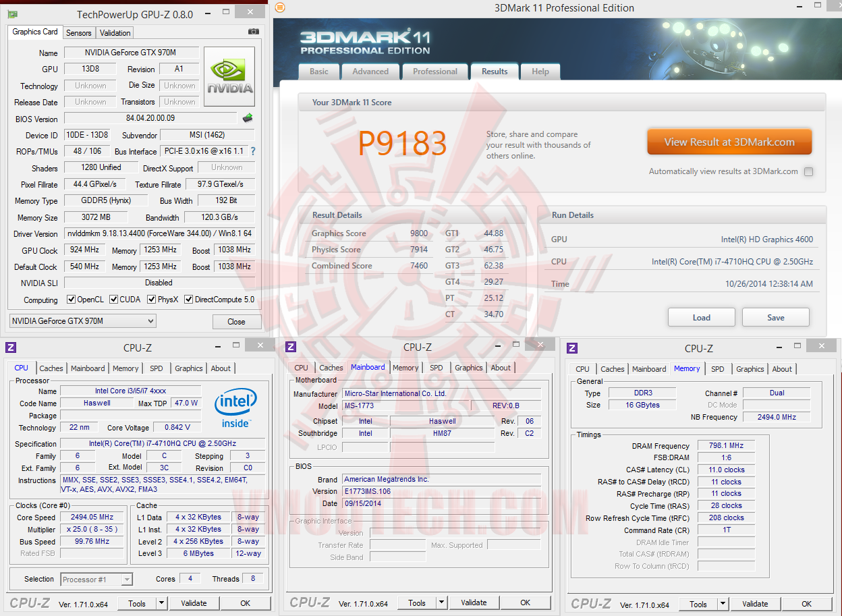Toggle the OpenCL checkbox in GPU-Z
842x616 pixels.
tap(72, 300)
